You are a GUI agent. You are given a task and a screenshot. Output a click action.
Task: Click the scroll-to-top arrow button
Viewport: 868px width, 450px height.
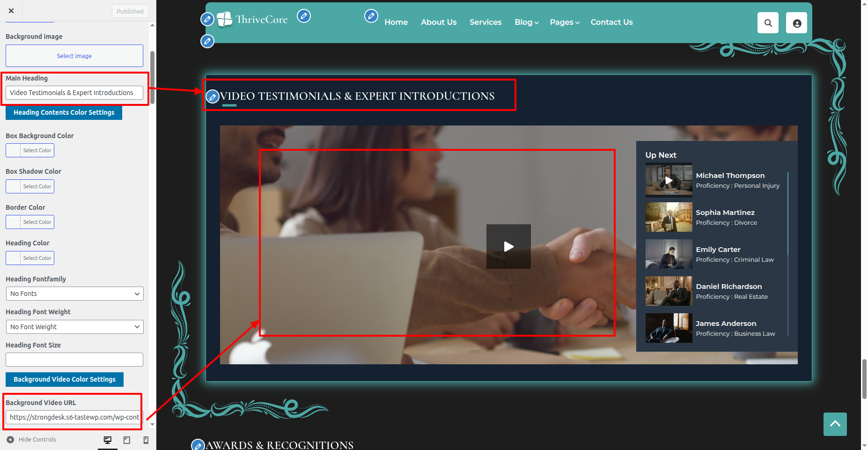coord(835,424)
